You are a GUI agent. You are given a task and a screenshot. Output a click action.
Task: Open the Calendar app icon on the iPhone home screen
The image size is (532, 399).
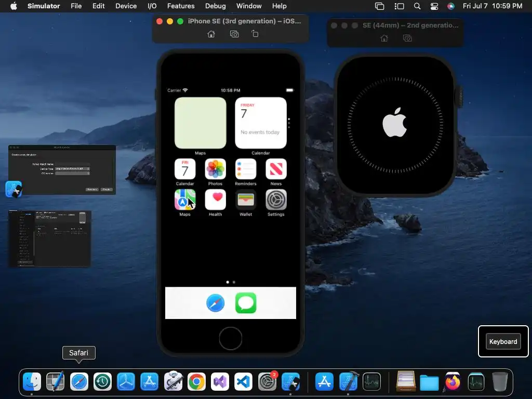pos(185,169)
